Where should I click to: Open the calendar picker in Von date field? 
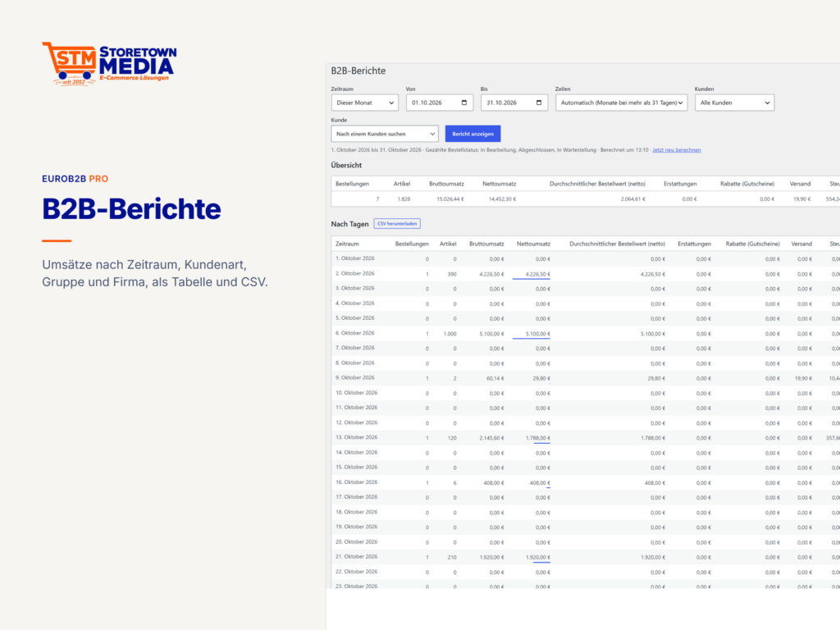tap(464, 103)
